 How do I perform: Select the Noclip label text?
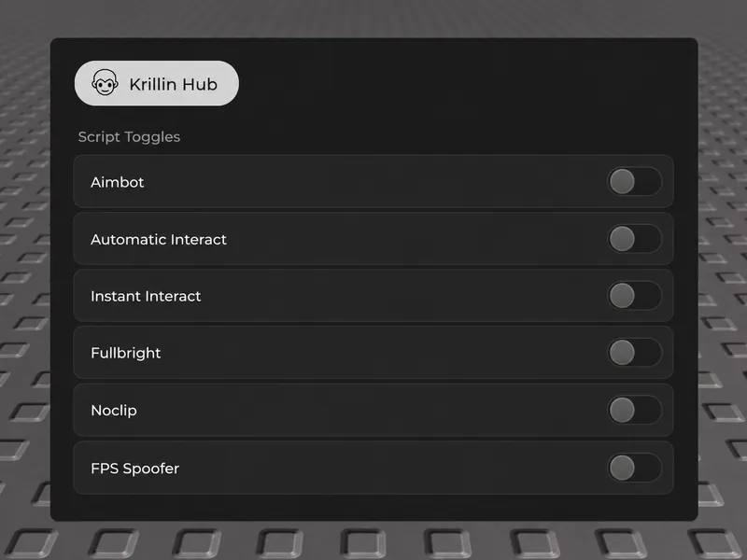coord(114,411)
